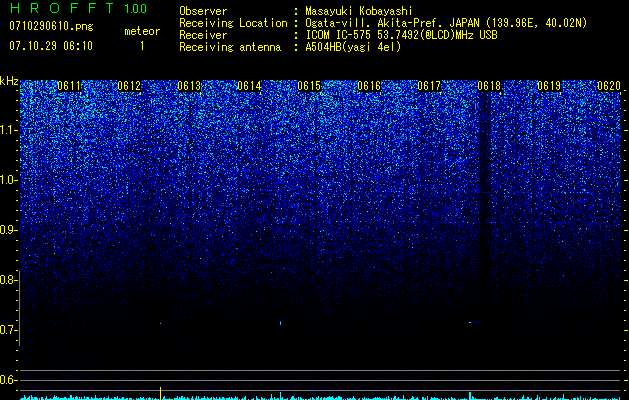Click the cyan meteor echo near 0614
Image resolution: width=629 pixels, height=400 pixels.
point(280,323)
